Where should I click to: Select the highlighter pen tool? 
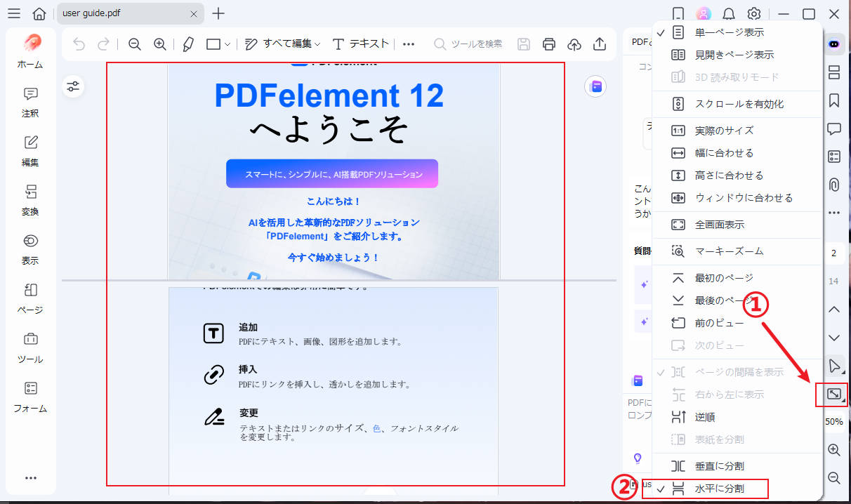point(187,44)
